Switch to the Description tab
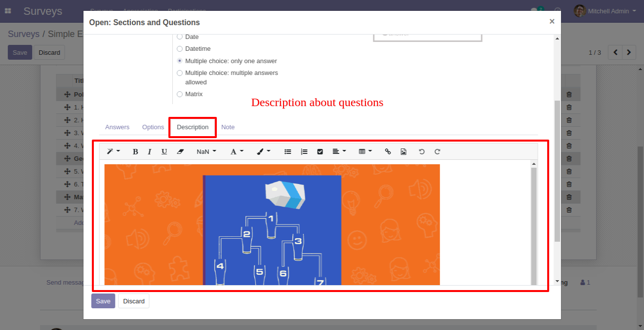Viewport: 644px width, 330px height. tap(193, 127)
